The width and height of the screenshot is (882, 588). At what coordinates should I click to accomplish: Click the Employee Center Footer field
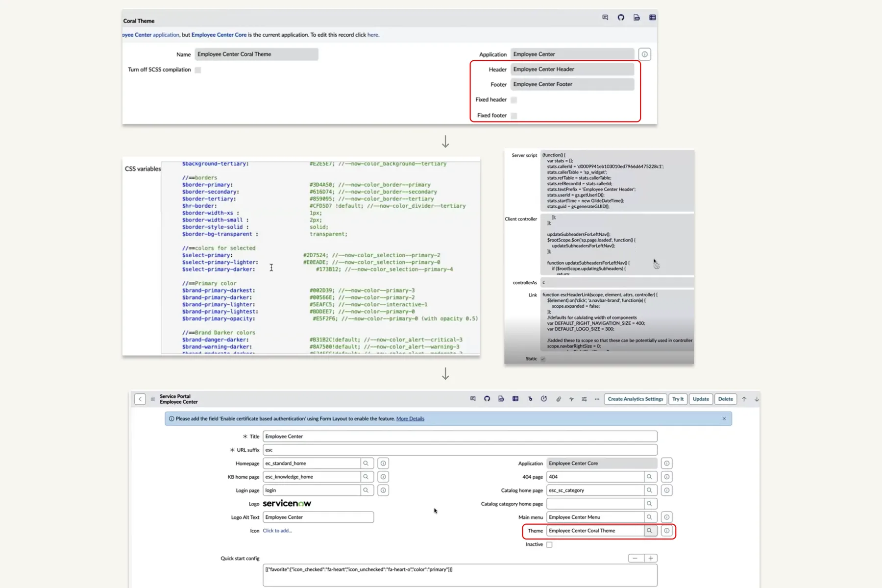572,84
